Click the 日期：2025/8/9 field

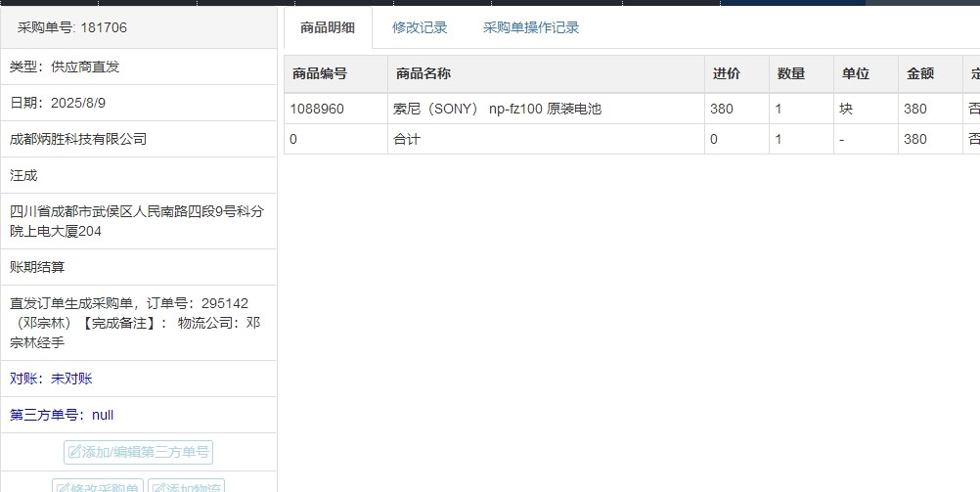coord(138,103)
